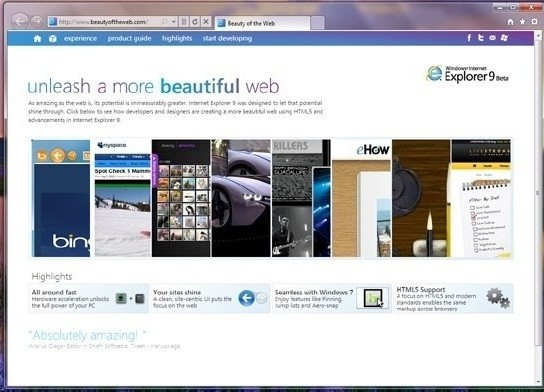Select the Beauty of the Web tab
This screenshot has height=392, width=544.
(262, 23)
